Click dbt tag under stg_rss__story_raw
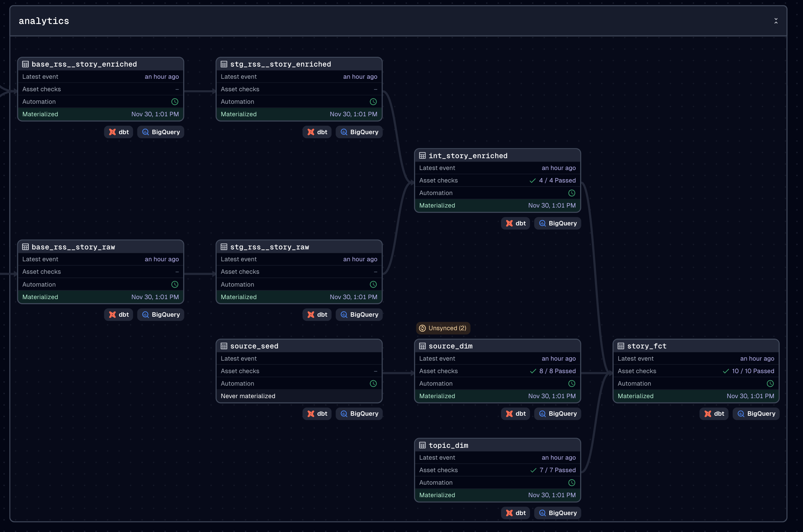Viewport: 803px width, 532px height. [317, 315]
